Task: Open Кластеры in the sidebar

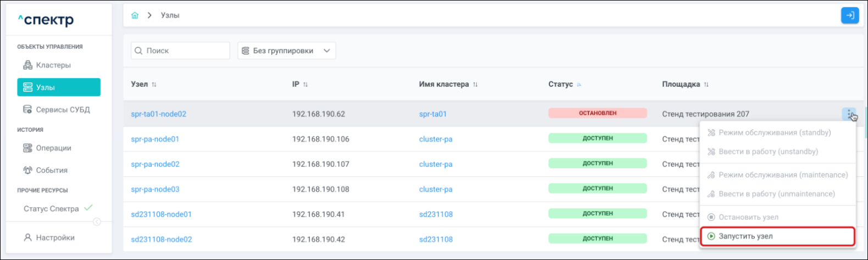Action: point(53,65)
